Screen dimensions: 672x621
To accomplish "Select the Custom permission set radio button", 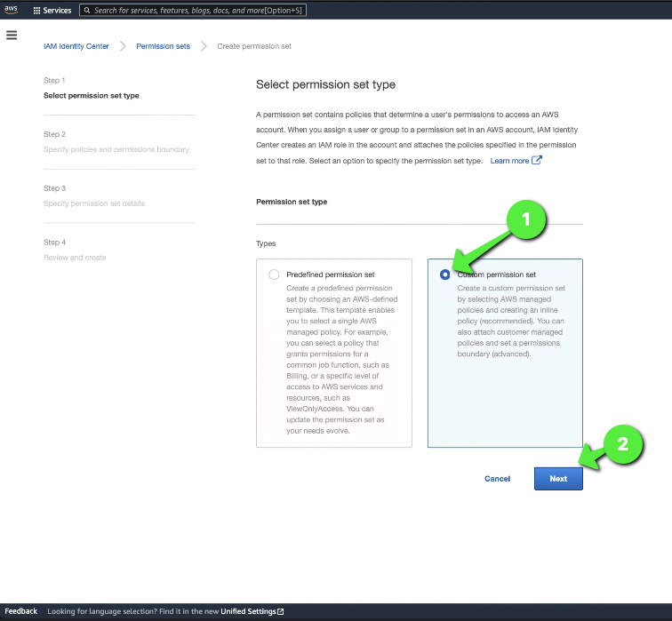I will pos(444,275).
